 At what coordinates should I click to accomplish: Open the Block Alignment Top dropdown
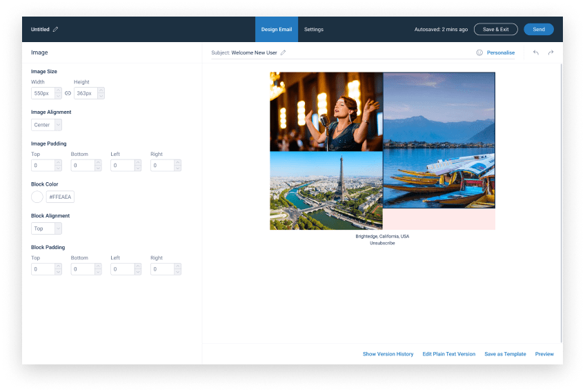[x=46, y=228]
